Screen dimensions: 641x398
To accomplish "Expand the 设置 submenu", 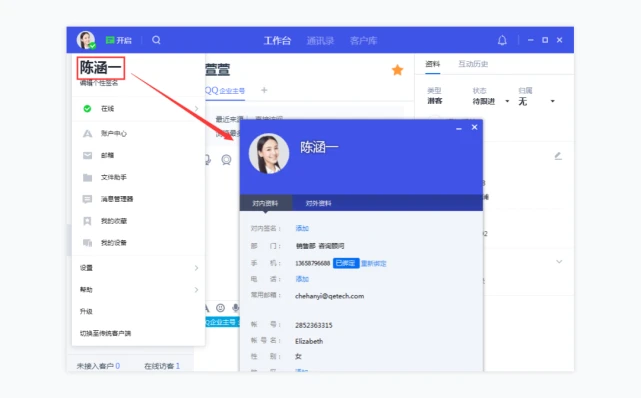I will point(138,268).
